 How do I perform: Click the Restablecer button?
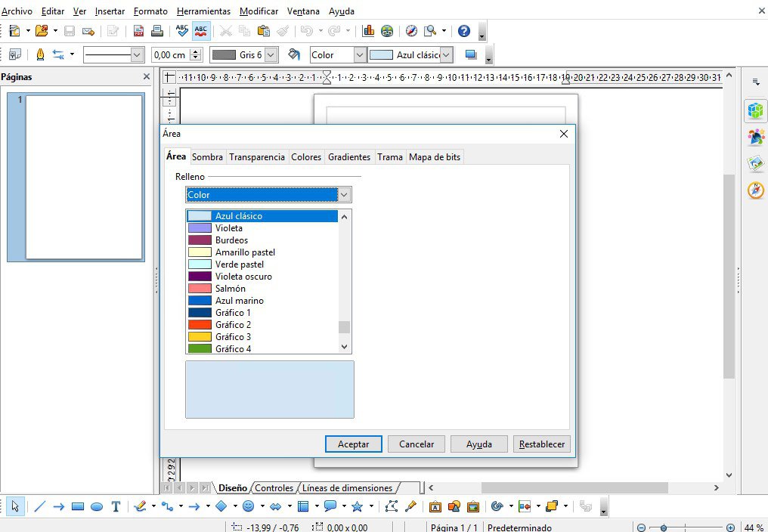(x=541, y=444)
